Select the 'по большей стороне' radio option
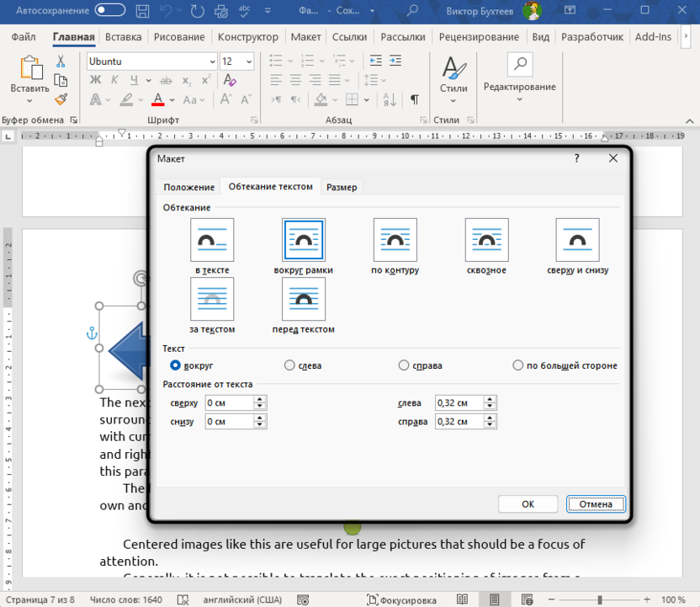Screen dimensions: 700x607 (518, 365)
